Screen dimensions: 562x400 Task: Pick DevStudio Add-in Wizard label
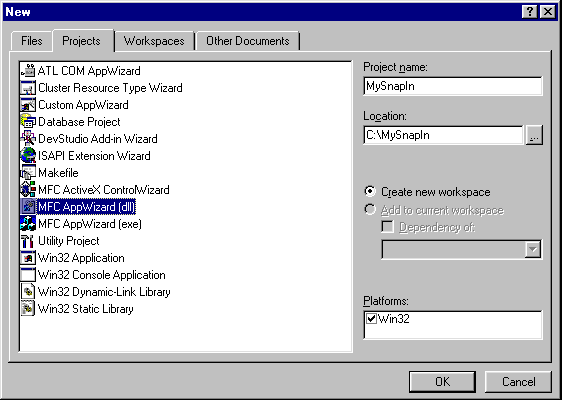pyautogui.click(x=98, y=139)
